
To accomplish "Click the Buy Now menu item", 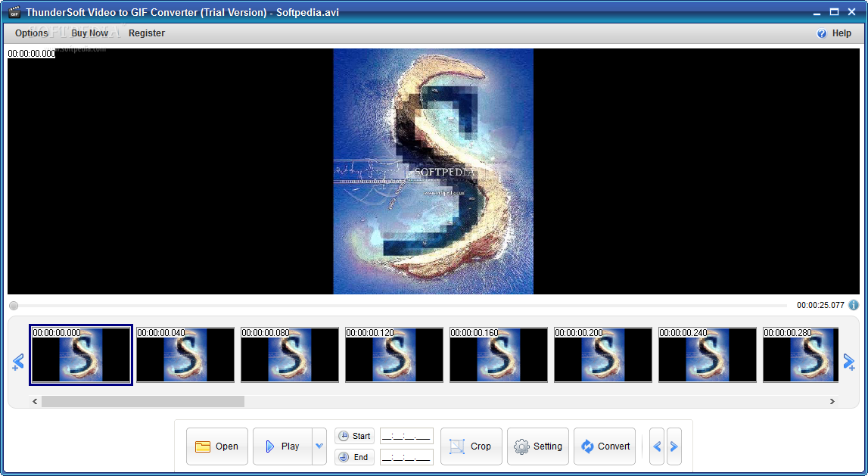I will coord(89,33).
